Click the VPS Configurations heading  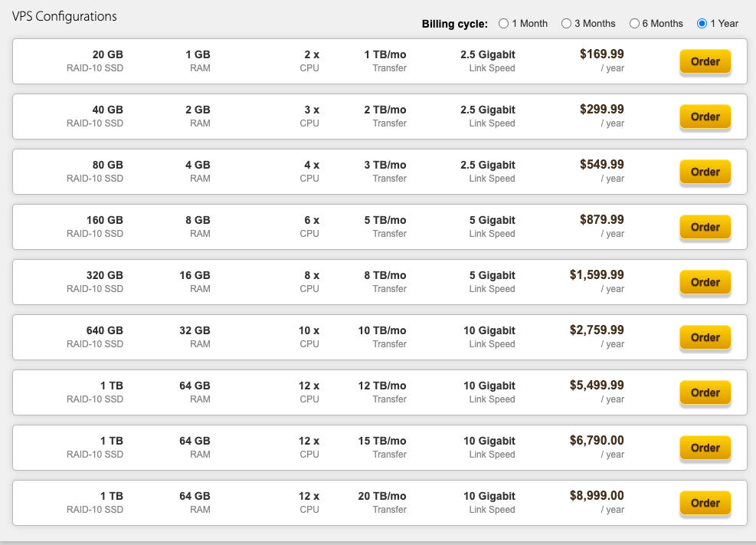click(64, 16)
